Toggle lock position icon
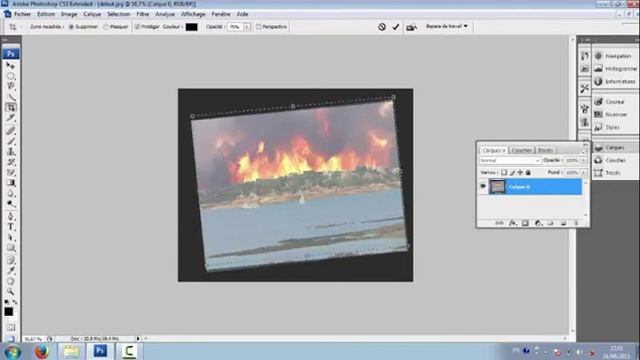The image size is (640, 360). (520, 173)
